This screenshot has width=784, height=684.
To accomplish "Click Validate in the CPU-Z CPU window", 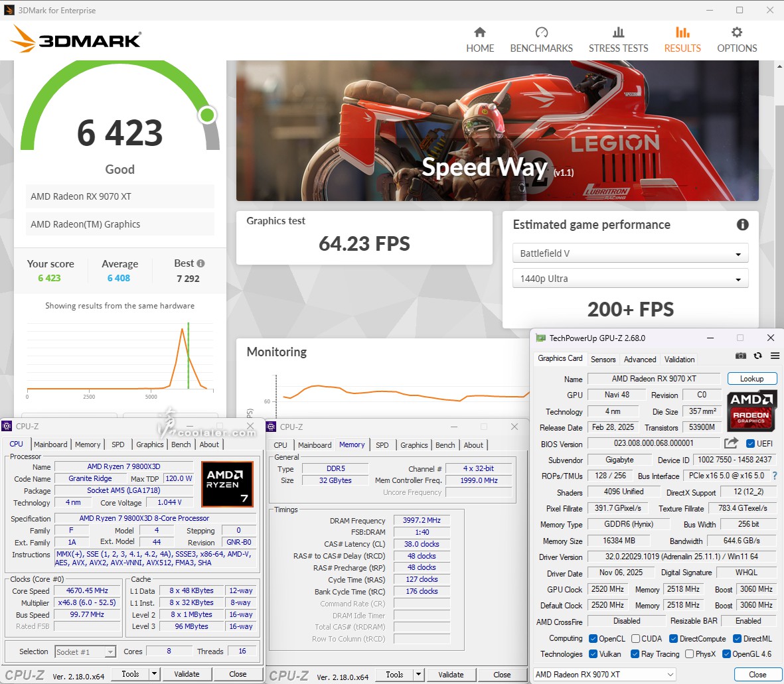I will click(187, 674).
